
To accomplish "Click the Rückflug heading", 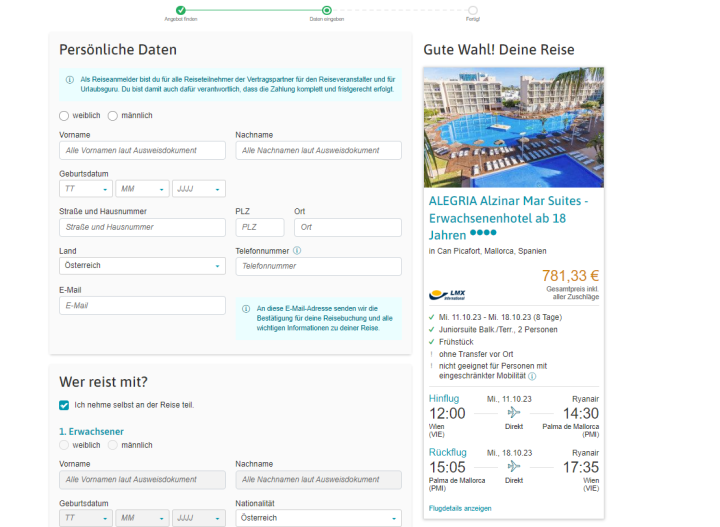I will 447,452.
